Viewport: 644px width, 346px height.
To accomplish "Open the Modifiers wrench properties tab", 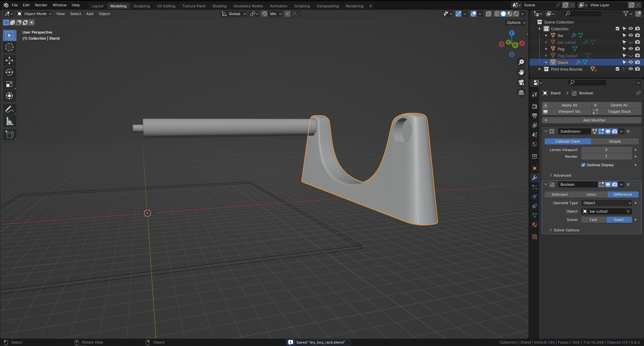I will pyautogui.click(x=535, y=178).
